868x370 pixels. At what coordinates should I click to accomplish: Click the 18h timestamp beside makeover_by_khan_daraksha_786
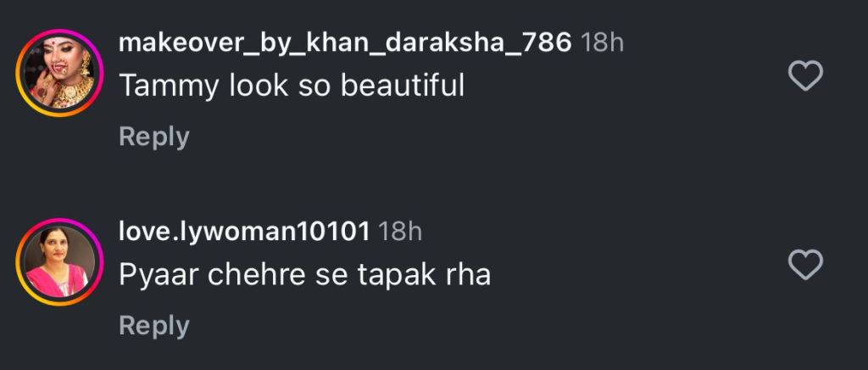pos(602,43)
